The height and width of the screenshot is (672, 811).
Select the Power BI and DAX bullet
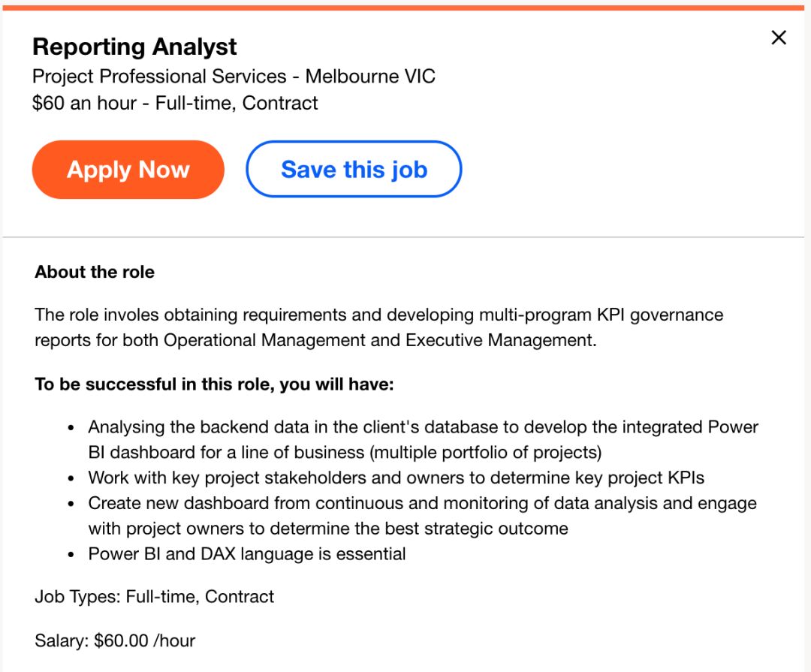(247, 554)
